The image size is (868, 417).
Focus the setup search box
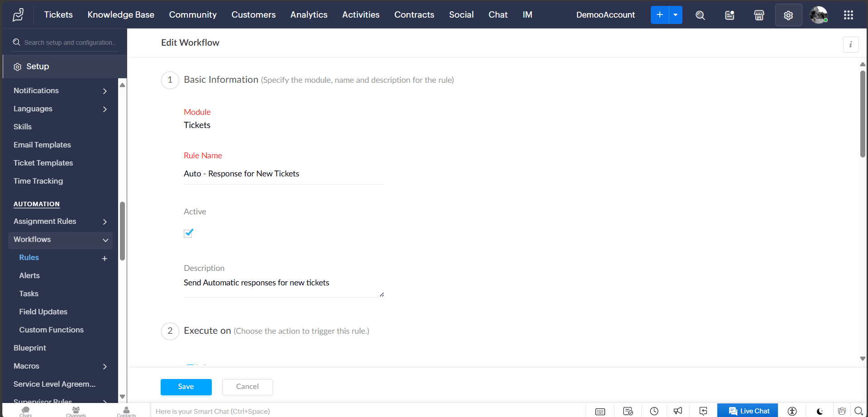point(70,43)
